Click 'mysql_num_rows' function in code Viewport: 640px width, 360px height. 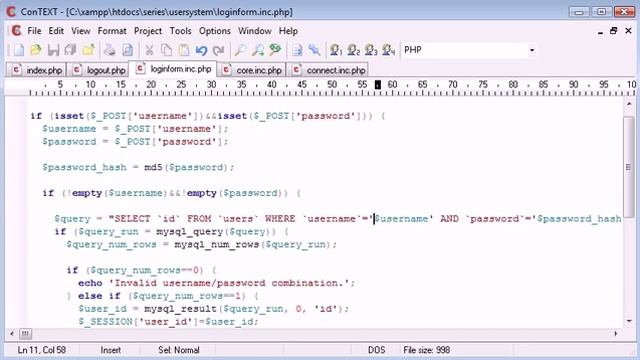216,244
